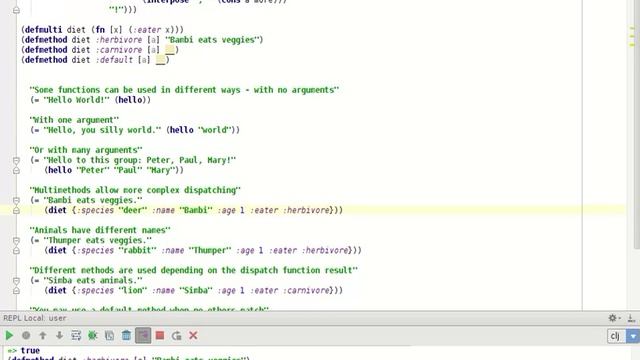Place cursor on defmulti keyword

coord(44,30)
